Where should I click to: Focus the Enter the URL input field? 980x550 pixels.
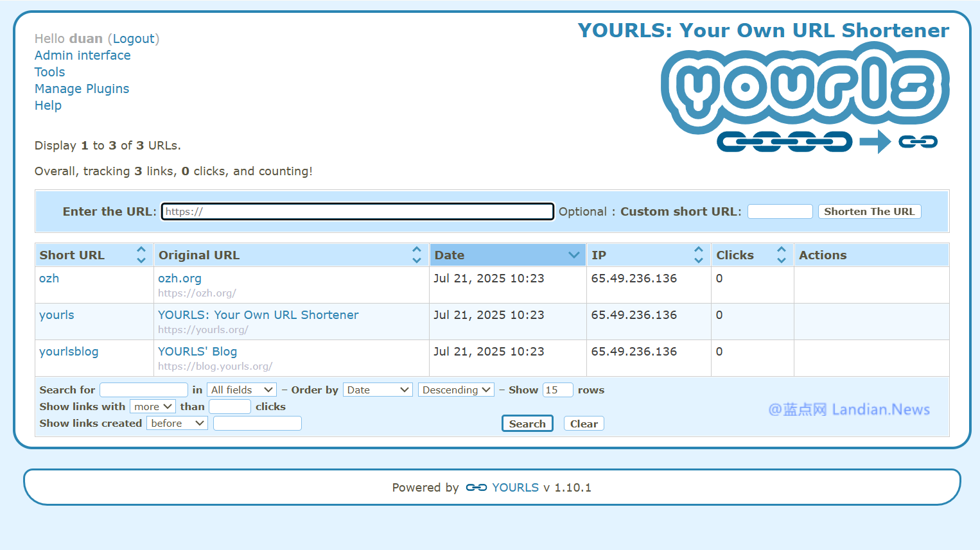pyautogui.click(x=357, y=212)
